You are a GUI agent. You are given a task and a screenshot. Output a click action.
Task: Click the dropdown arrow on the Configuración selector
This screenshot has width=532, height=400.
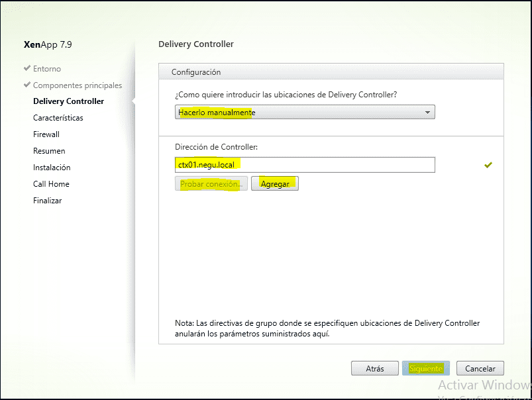pyautogui.click(x=427, y=112)
